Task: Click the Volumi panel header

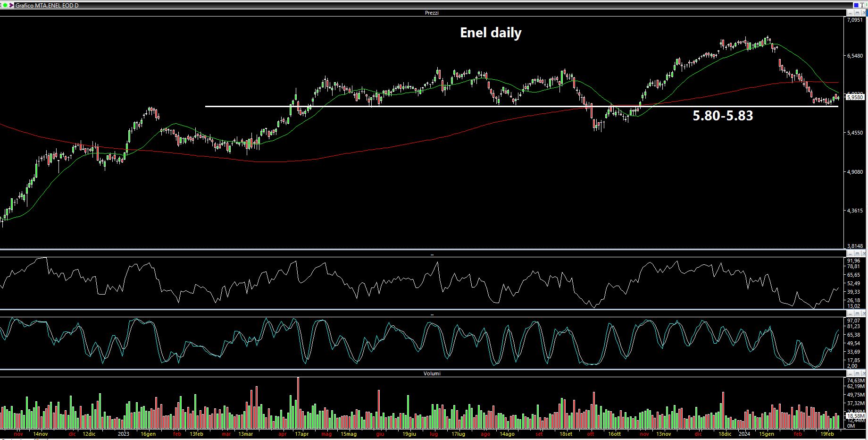Action: point(432,373)
